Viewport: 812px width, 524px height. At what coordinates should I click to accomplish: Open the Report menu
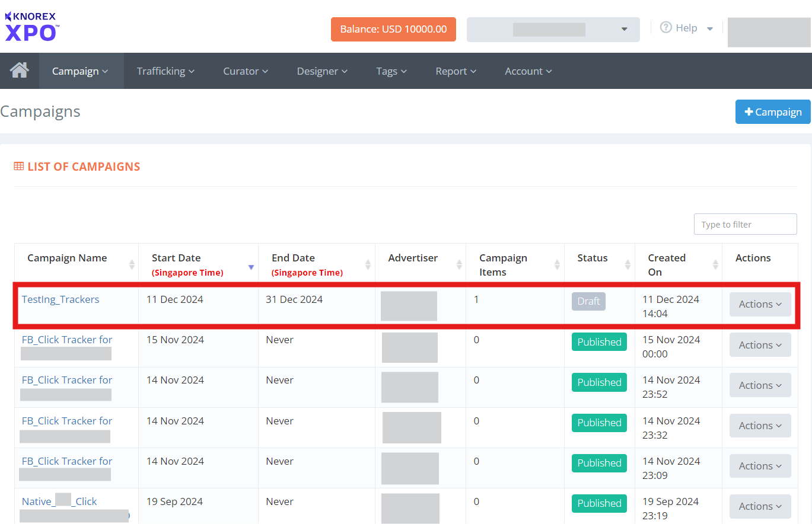(456, 71)
